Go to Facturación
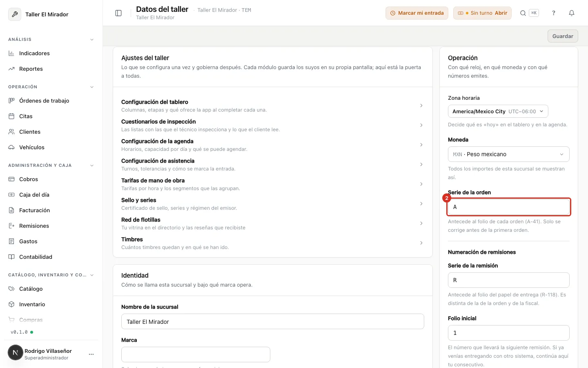Screen dimensions: 588x368 point(51,210)
